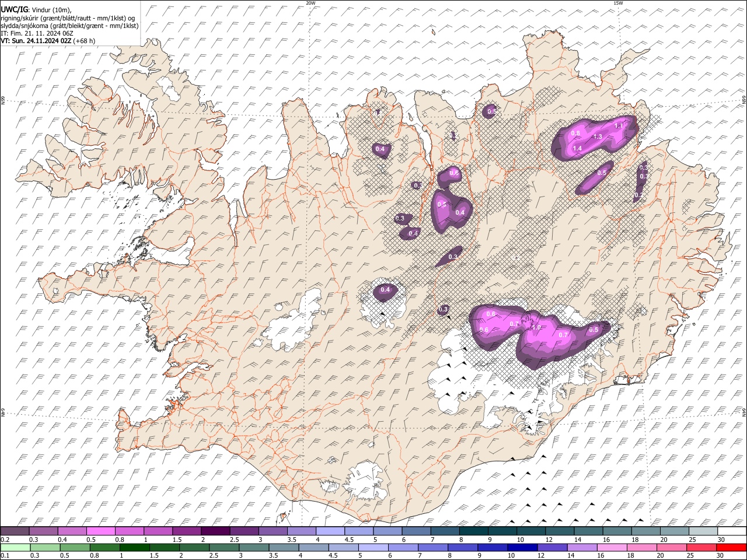Click the 1.3 snowfall value on the map
The width and height of the screenshot is (747, 560).
(598, 137)
